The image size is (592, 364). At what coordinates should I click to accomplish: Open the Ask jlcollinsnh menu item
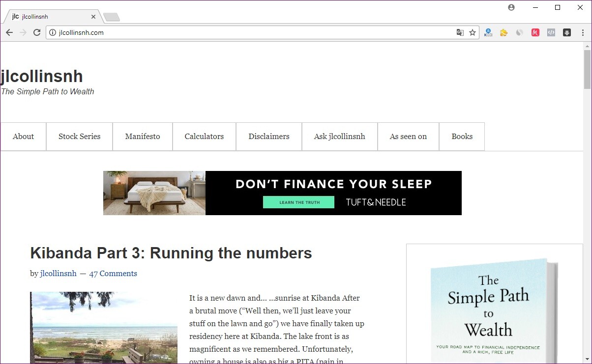click(x=340, y=137)
